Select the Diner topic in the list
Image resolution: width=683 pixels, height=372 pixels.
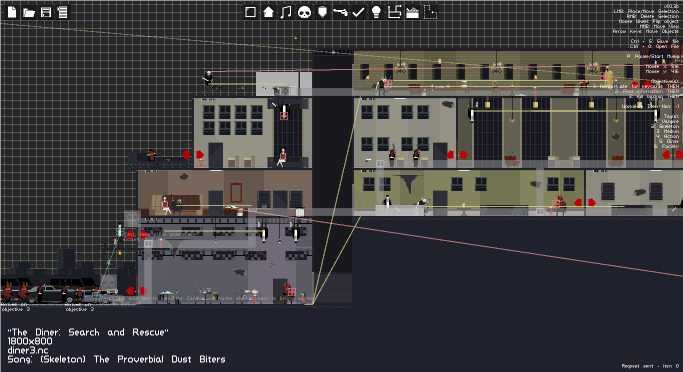pos(669,141)
